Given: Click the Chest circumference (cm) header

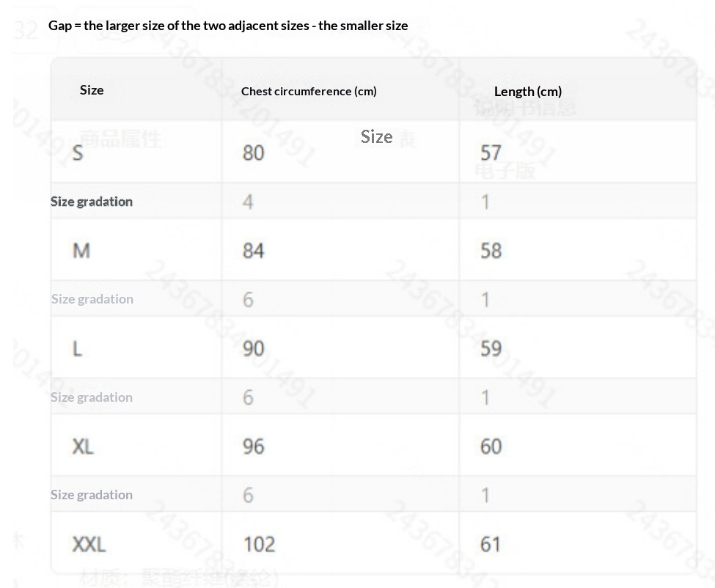Looking at the screenshot, I should coord(309,91).
